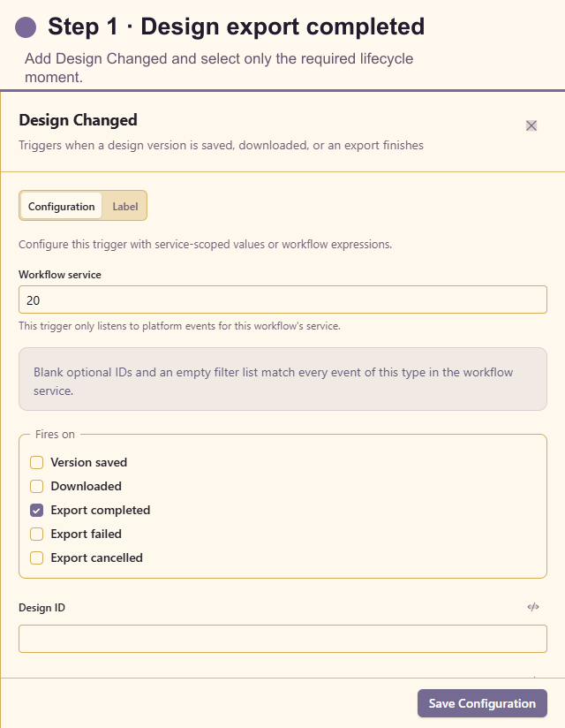Click the Triggers when a design version subtitle
The image size is (565, 728).
pyautogui.click(x=221, y=145)
